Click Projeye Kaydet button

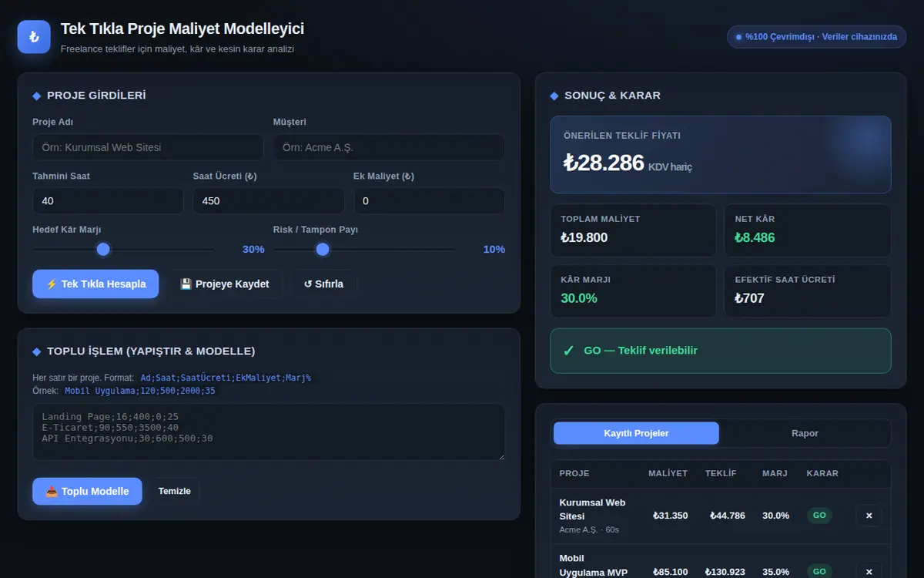tap(225, 284)
